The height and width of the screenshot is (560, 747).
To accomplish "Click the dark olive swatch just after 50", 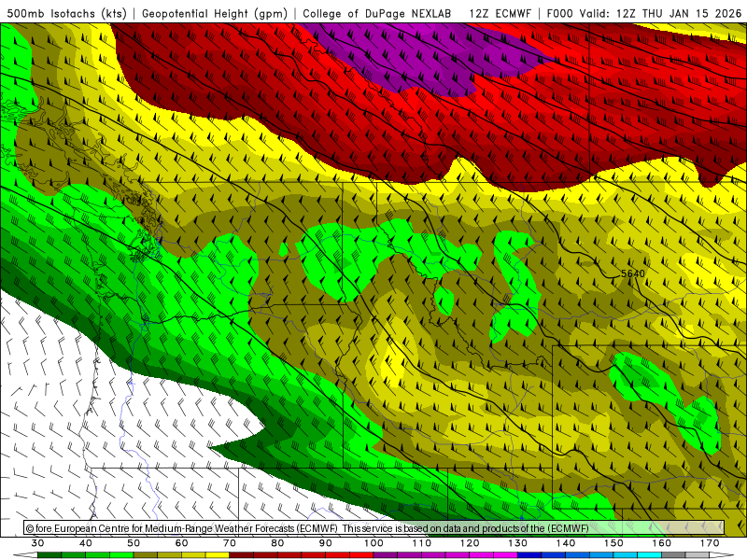I will (x=146, y=554).
